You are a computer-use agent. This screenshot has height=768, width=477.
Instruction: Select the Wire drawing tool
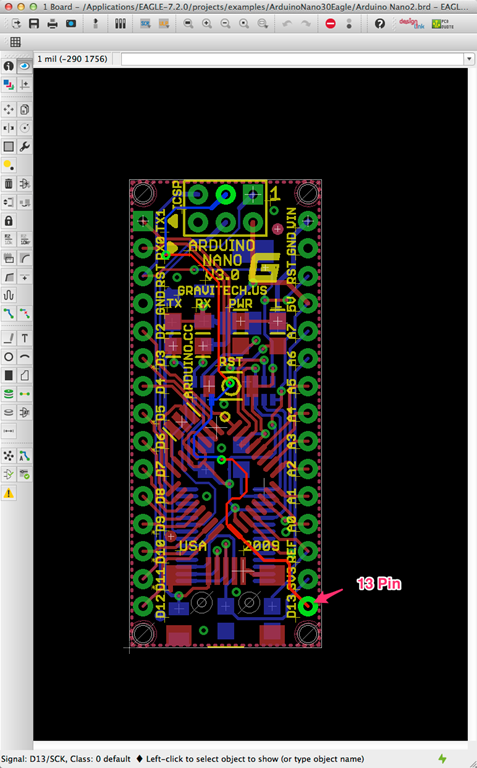(x=9, y=338)
